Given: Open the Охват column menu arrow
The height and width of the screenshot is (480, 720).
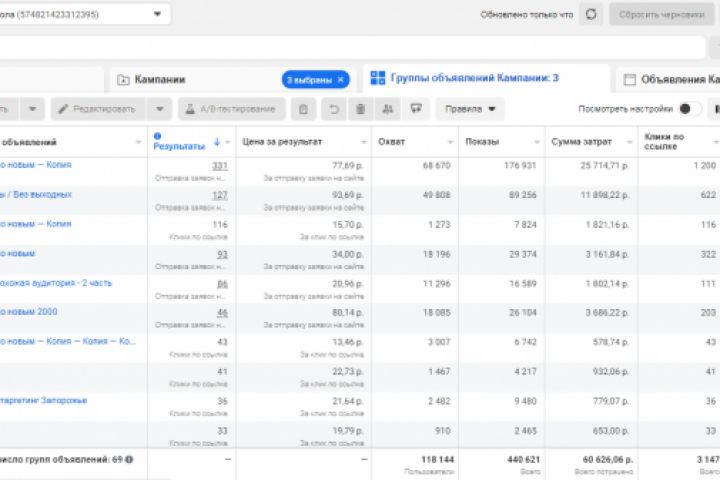Looking at the screenshot, I should (450, 142).
